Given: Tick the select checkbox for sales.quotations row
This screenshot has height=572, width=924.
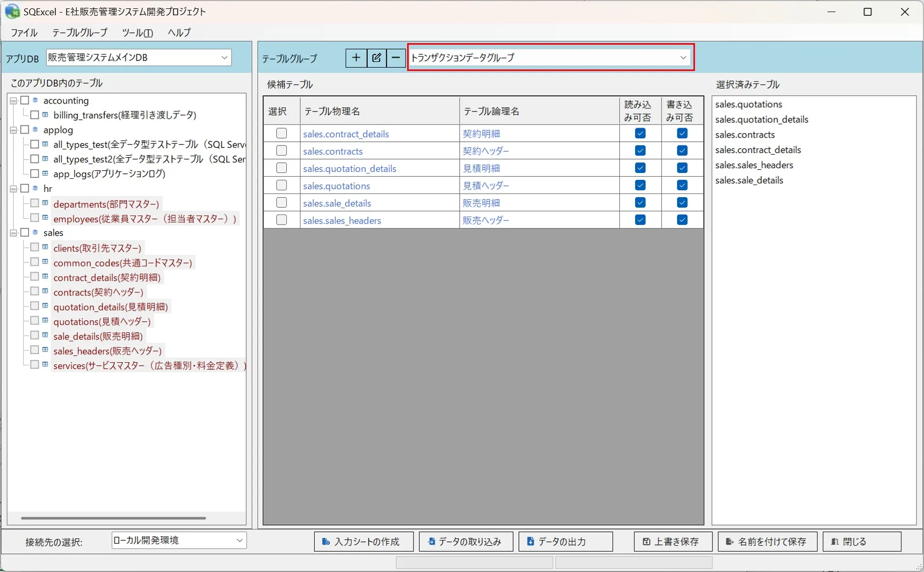Looking at the screenshot, I should (282, 186).
